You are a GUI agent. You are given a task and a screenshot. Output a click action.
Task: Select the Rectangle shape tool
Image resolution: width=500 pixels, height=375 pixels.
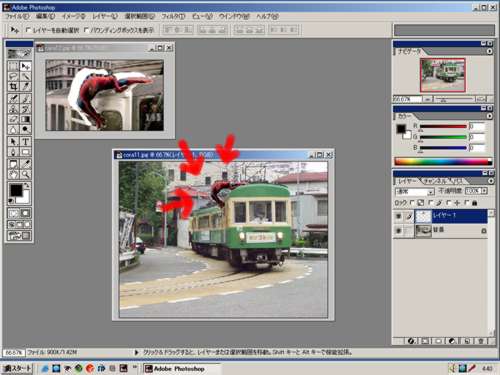(25, 152)
